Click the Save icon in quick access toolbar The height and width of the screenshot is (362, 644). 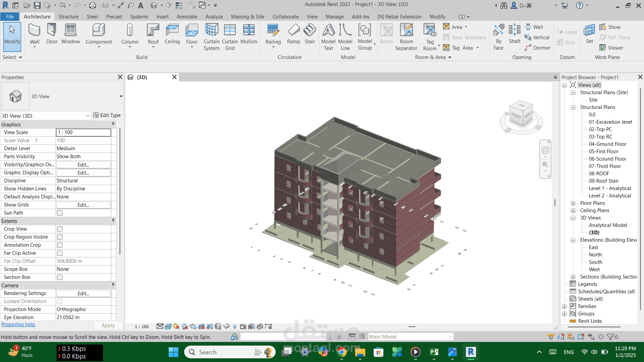pos(37,5)
